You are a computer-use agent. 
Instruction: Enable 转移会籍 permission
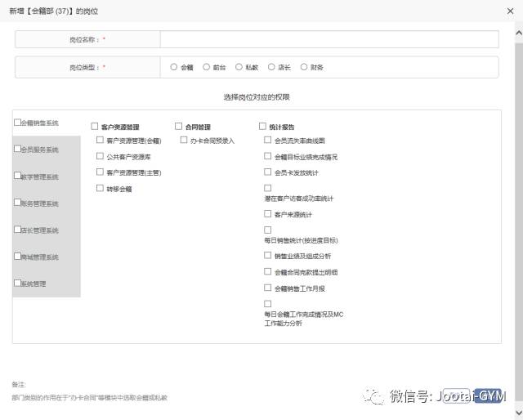(100, 188)
